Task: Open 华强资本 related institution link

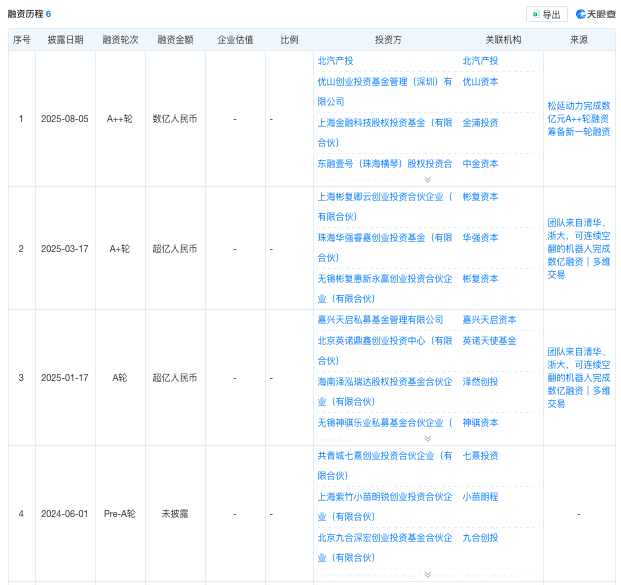Action: click(480, 238)
